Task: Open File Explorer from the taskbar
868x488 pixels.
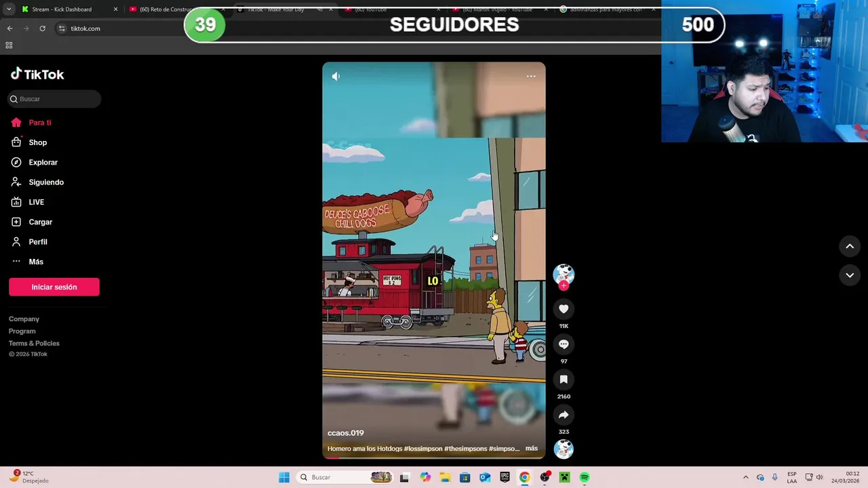Action: pyautogui.click(x=445, y=477)
